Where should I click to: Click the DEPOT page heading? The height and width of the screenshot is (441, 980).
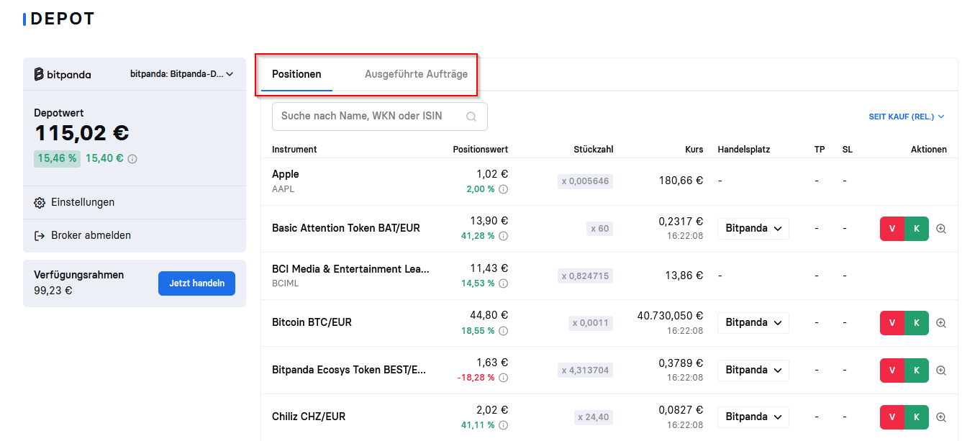62,19
